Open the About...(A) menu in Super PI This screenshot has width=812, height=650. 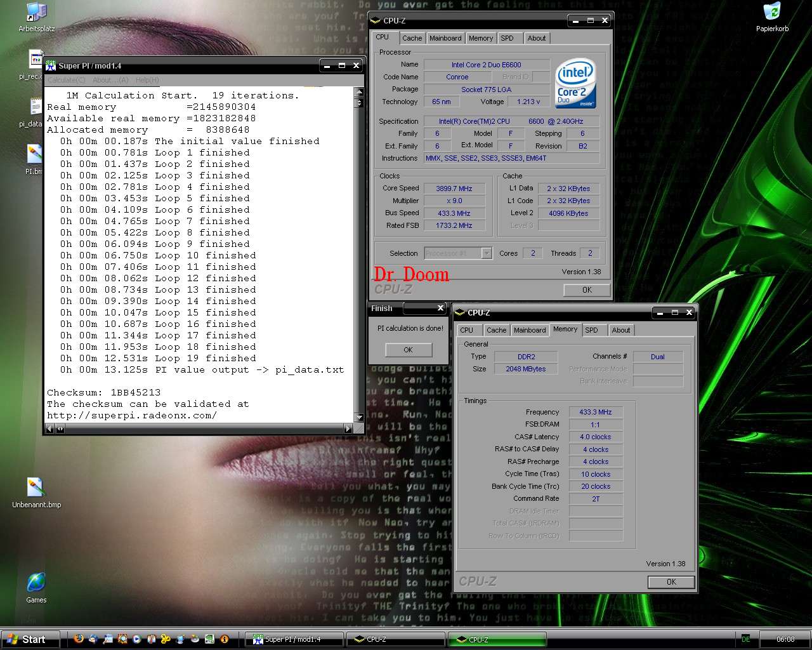pyautogui.click(x=110, y=80)
